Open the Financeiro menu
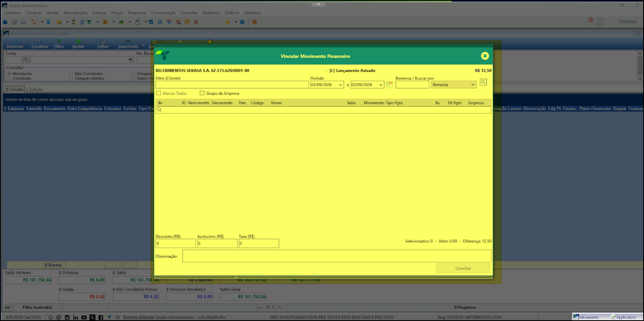The height and width of the screenshot is (321, 644). pos(137,13)
